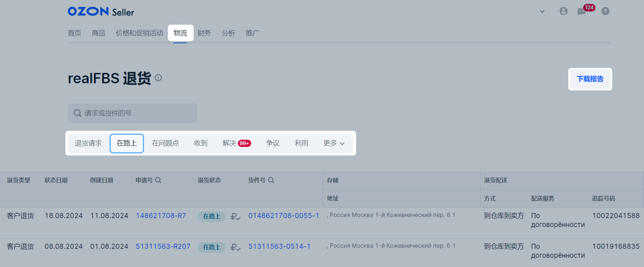Expand the header account chevron dropdown
This screenshot has height=267, width=644.
(x=542, y=12)
